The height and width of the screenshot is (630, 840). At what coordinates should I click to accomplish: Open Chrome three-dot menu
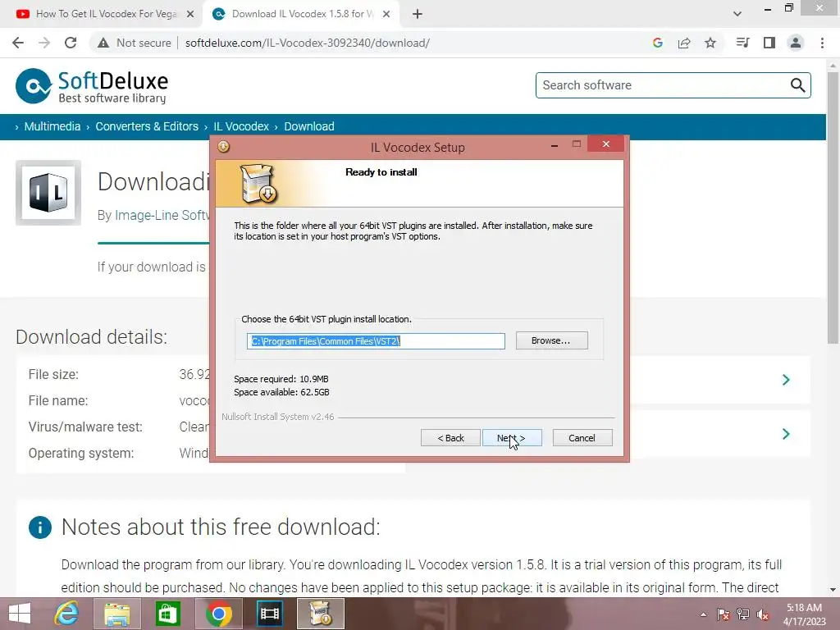pos(822,43)
